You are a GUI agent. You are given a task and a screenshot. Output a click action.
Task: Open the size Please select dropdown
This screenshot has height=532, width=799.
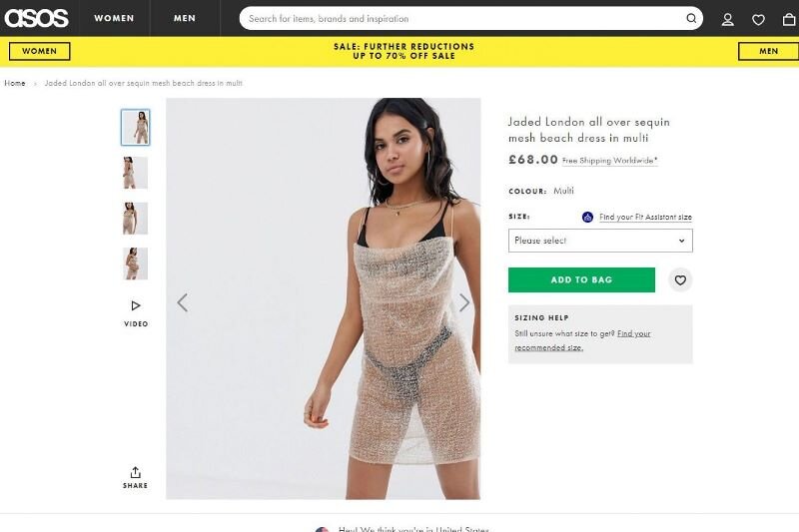pos(600,241)
